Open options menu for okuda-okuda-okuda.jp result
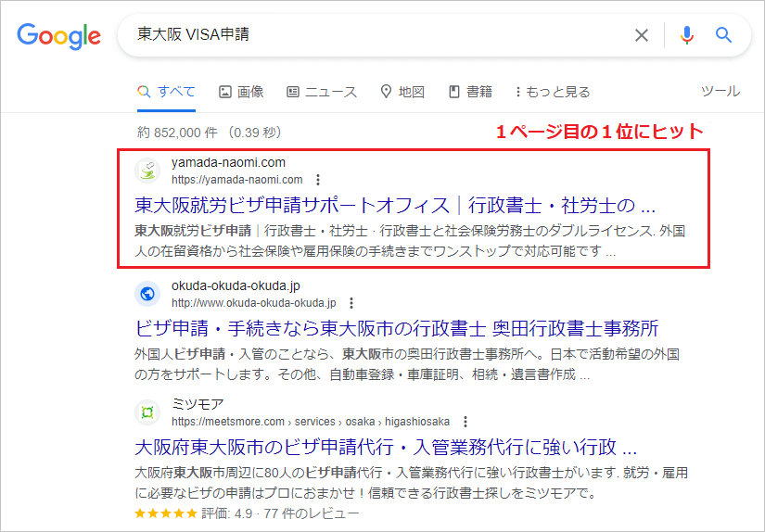Screen dimensions: 765x532 coord(351,303)
